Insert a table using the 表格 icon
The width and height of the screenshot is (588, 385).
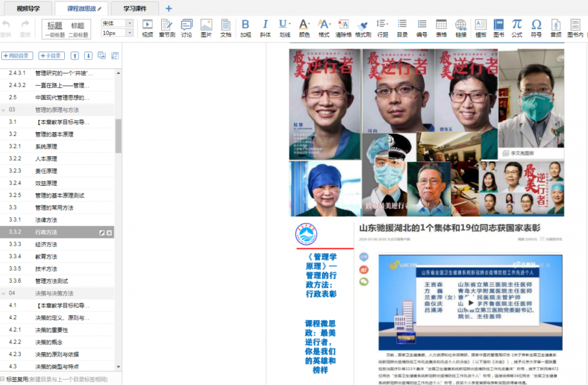coord(441,27)
